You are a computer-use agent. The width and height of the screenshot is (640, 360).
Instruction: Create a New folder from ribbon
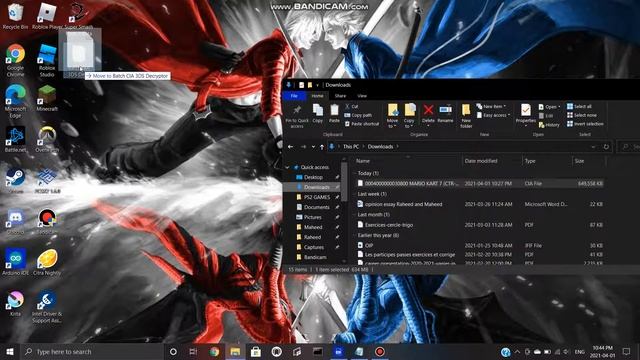(466, 116)
